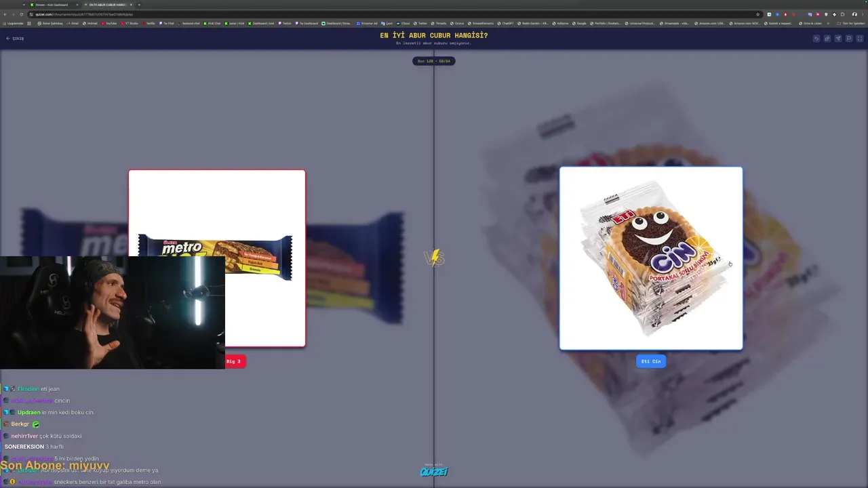Image resolution: width=868 pixels, height=488 pixels.
Task: Open the iCloud bookmark
Action: (x=403, y=23)
